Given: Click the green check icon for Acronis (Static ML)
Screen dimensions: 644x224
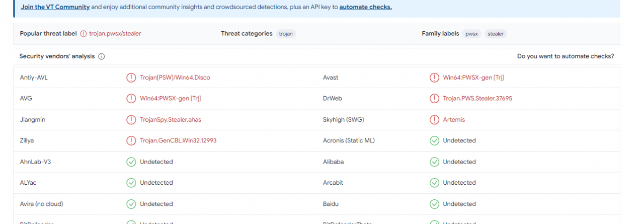Looking at the screenshot, I should [x=434, y=140].
